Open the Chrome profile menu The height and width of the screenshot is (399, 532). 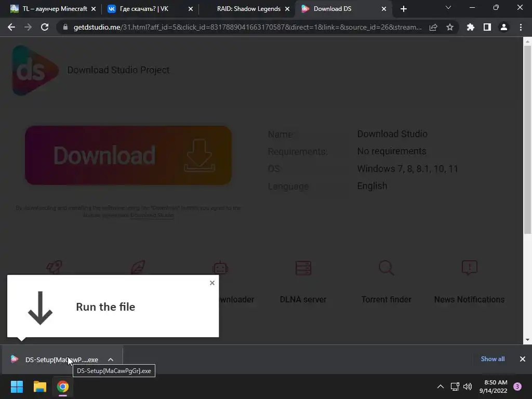pyautogui.click(x=504, y=27)
